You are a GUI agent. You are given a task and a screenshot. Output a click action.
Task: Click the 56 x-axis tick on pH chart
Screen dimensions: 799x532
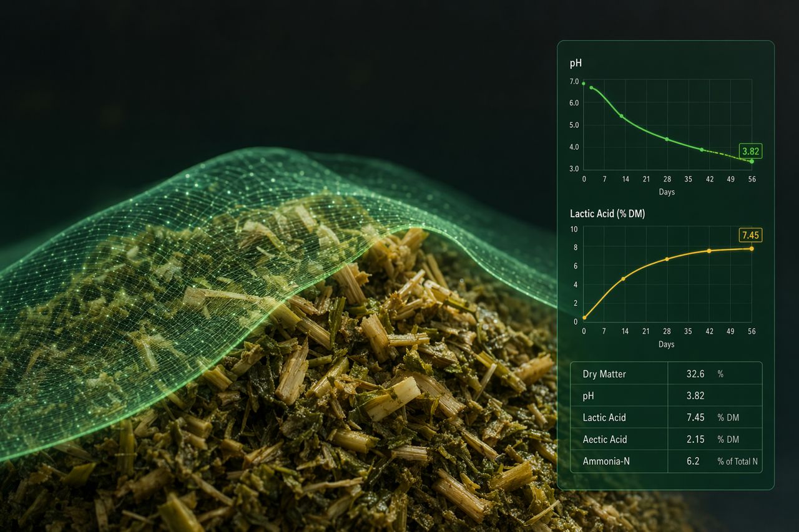tap(752, 179)
